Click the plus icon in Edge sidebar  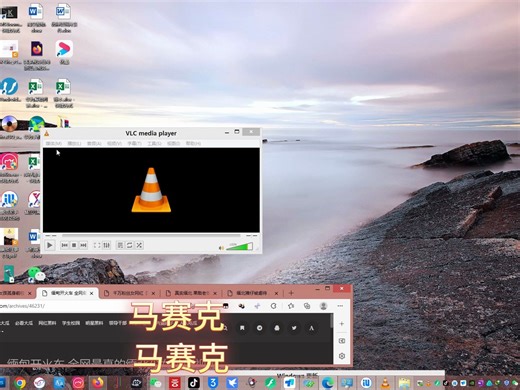click(x=342, y=324)
